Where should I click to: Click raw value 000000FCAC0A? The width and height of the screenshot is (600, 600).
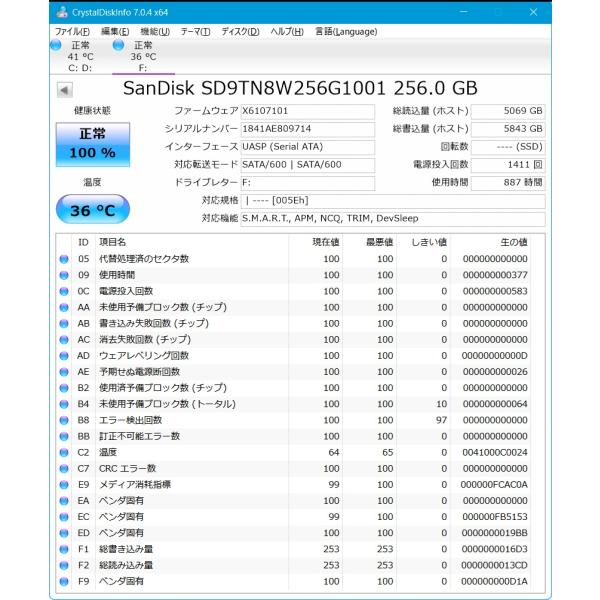click(x=494, y=485)
